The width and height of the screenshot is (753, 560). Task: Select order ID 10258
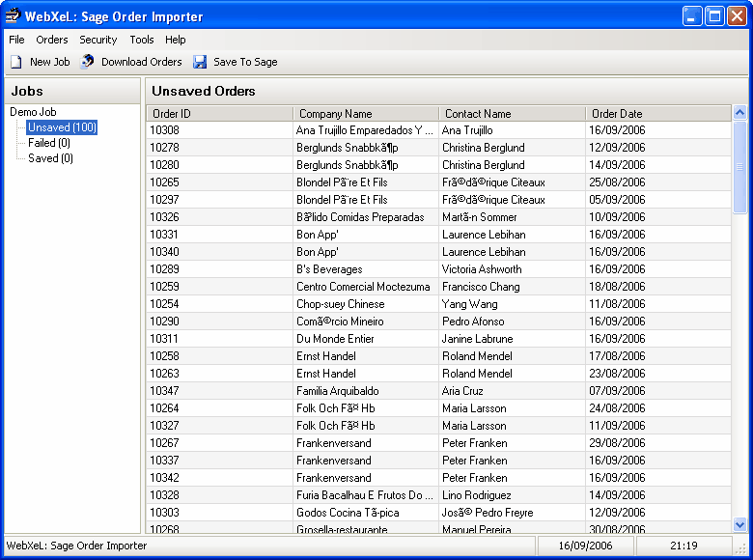(x=164, y=356)
